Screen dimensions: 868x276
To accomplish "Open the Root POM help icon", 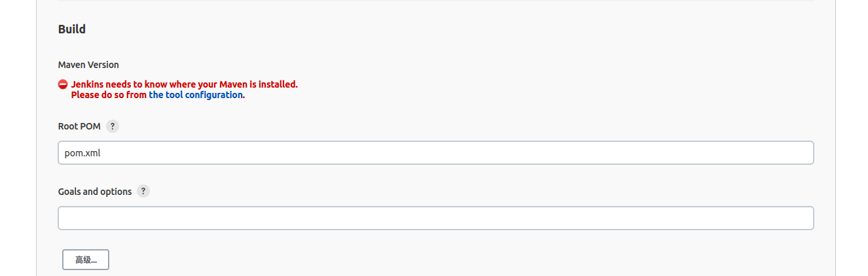I will click(113, 126).
